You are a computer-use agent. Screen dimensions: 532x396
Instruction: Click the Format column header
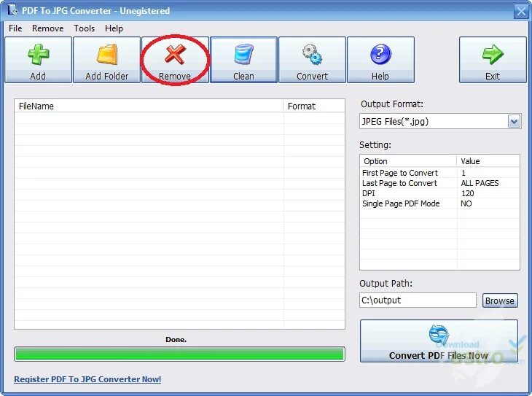click(x=314, y=106)
